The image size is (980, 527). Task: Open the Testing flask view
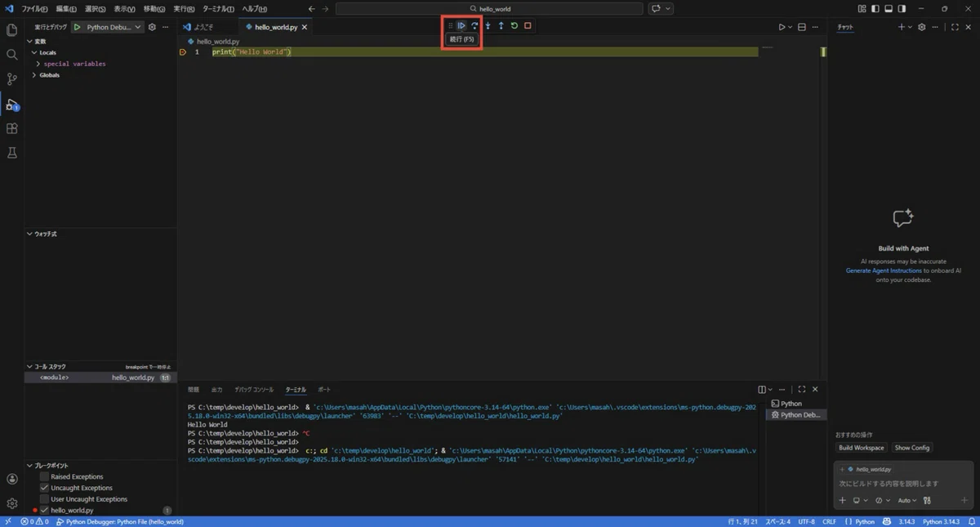[11, 153]
